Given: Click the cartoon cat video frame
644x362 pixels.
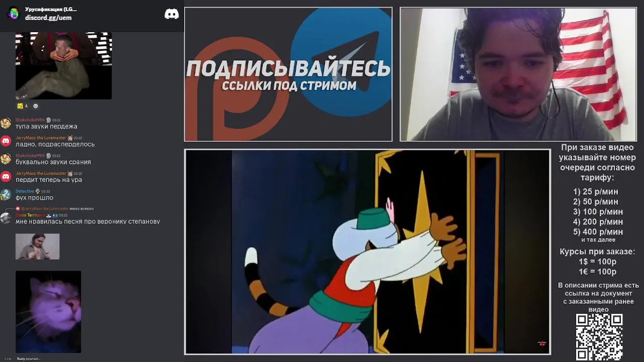Looking at the screenshot, I should click(x=367, y=252).
